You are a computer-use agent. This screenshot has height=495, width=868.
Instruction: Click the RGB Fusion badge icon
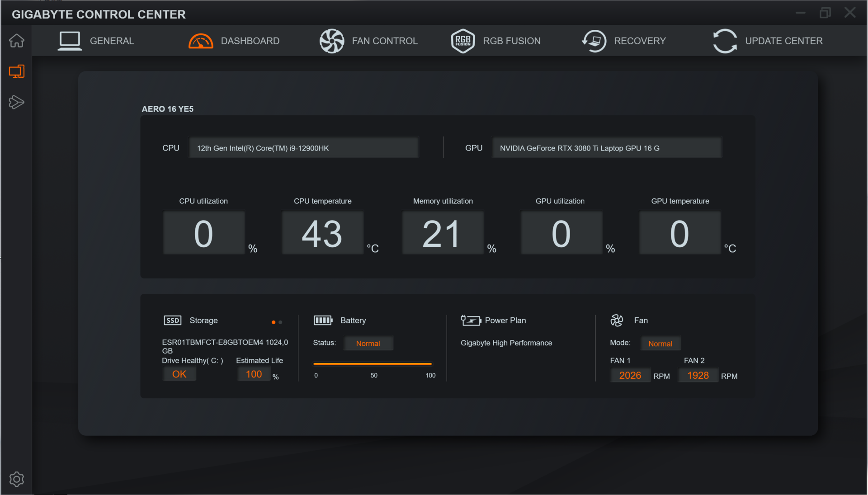point(463,41)
